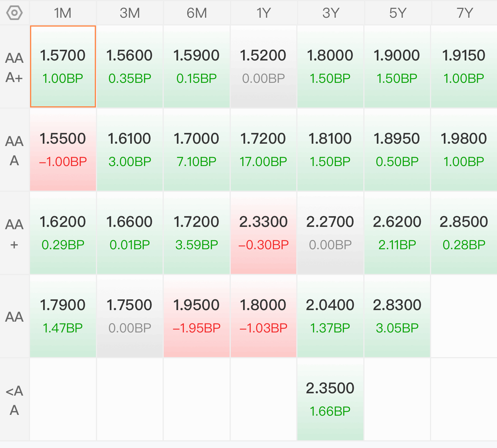Open the red 1.5500 AAA 1M cell
The image size is (497, 448).
63,150
